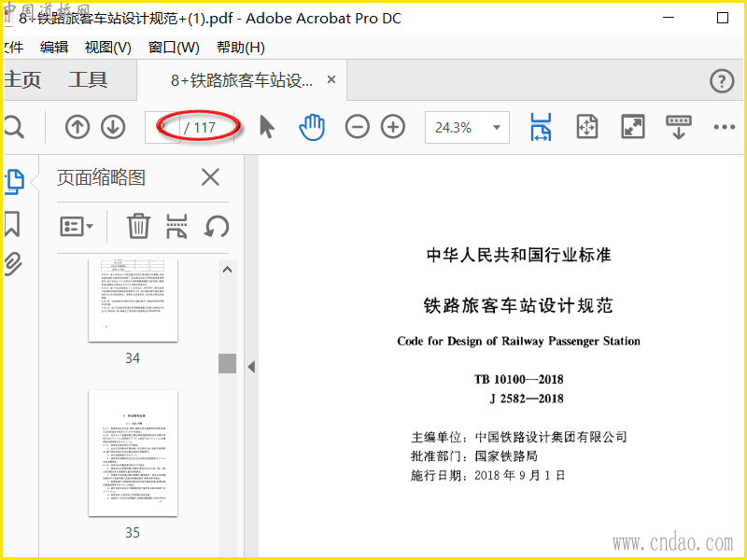
Task: Open the 24.3% zoom level dropdown
Action: click(x=467, y=127)
